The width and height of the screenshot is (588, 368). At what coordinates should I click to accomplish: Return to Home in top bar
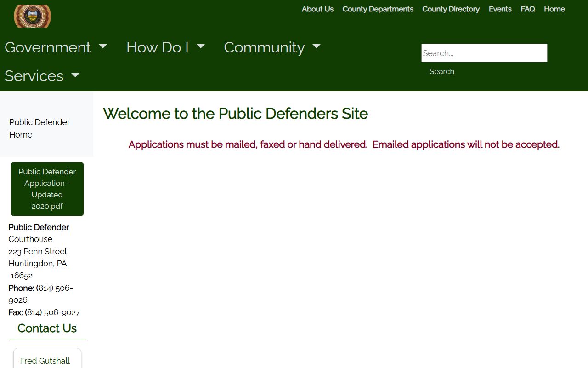point(554,9)
